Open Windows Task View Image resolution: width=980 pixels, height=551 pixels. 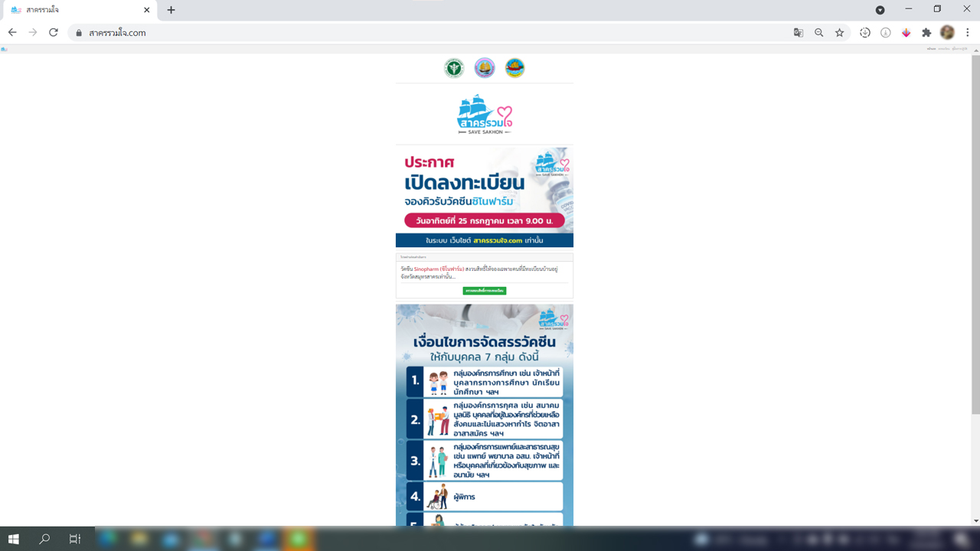75,539
